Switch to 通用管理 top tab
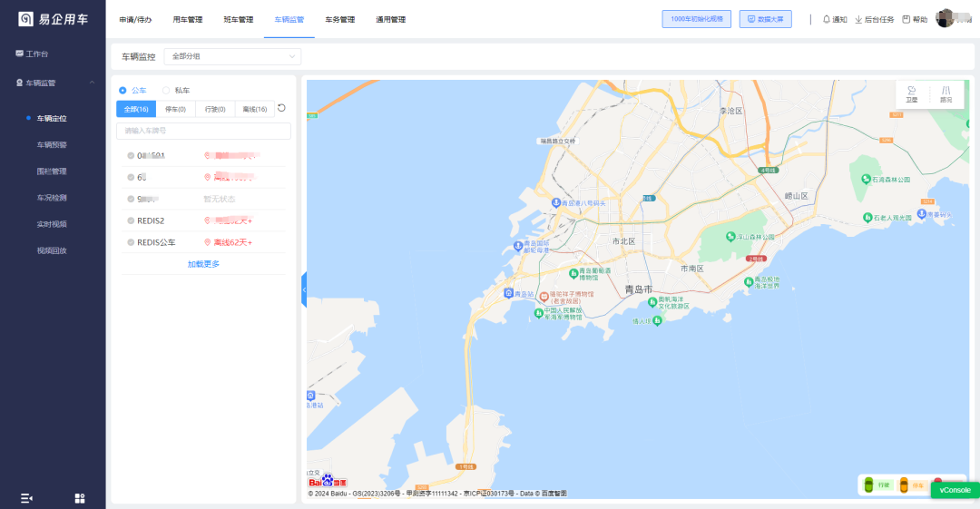Screen dimensions: 980x509 coord(390,19)
